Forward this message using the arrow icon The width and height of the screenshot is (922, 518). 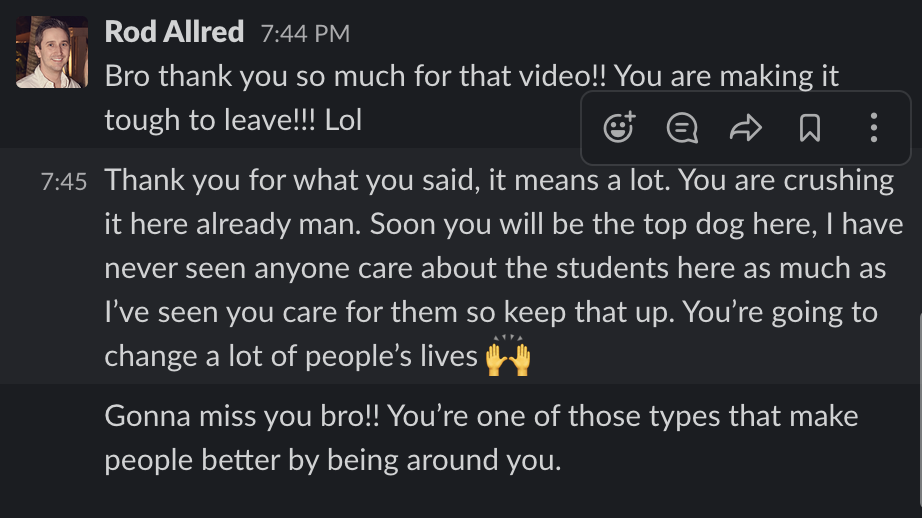[x=746, y=128]
